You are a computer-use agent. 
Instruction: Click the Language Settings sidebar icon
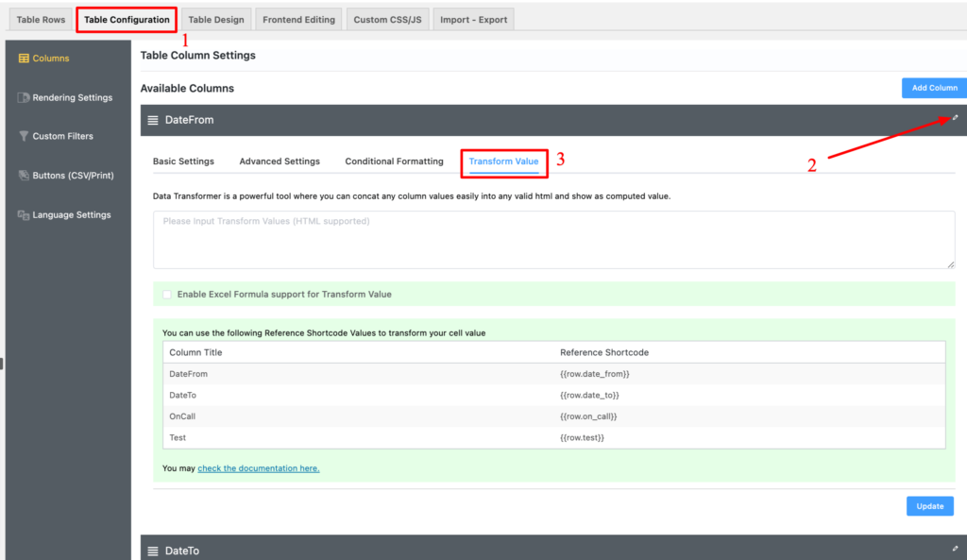[25, 215]
